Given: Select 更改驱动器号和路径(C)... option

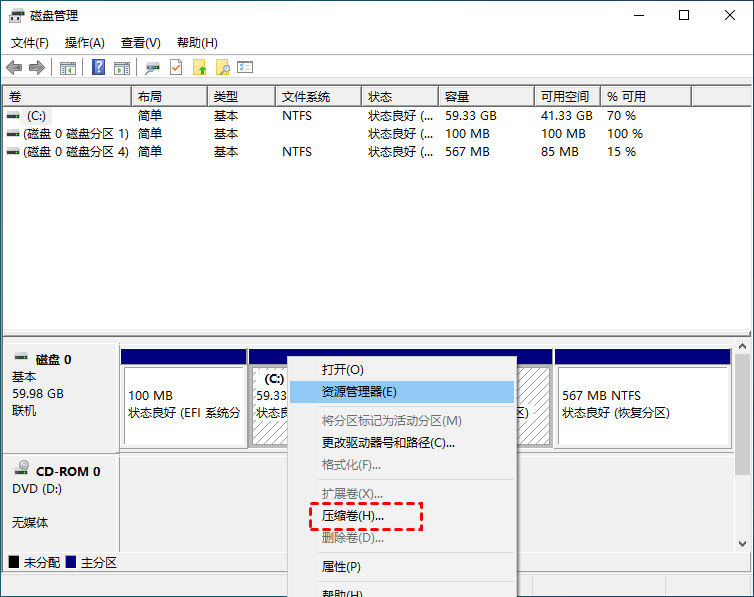Looking at the screenshot, I should (x=388, y=442).
